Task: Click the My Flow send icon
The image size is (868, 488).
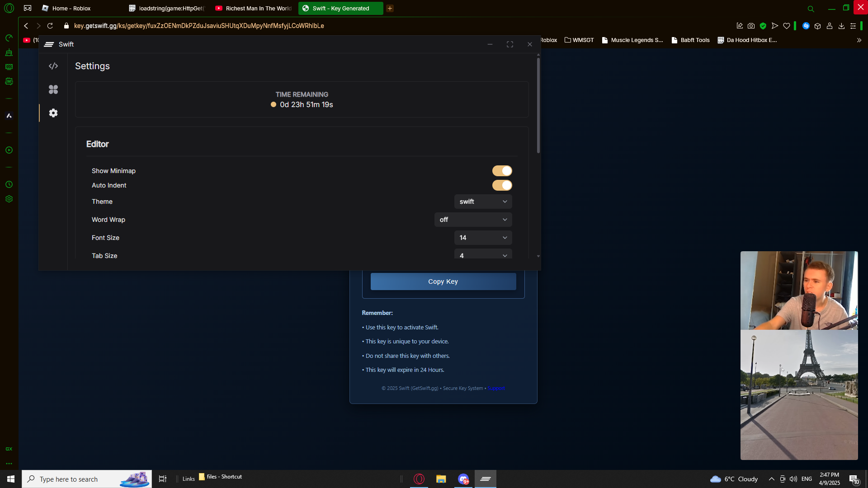Action: (x=775, y=26)
